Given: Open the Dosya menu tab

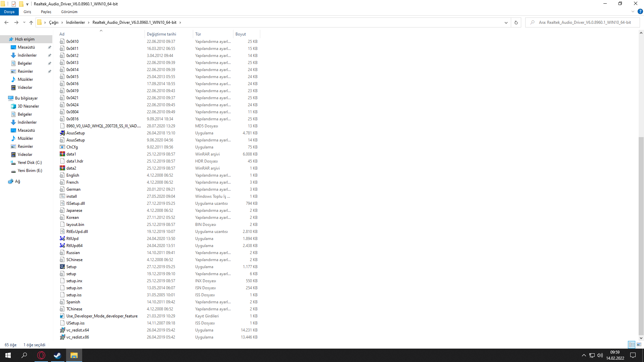Looking at the screenshot, I should pos(9,12).
